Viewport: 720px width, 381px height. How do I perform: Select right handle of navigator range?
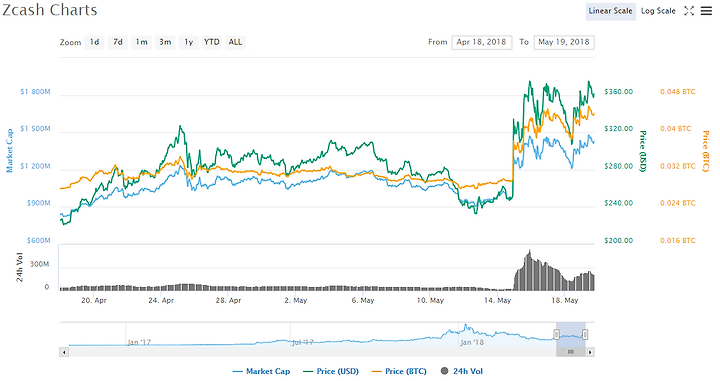[x=585, y=334]
